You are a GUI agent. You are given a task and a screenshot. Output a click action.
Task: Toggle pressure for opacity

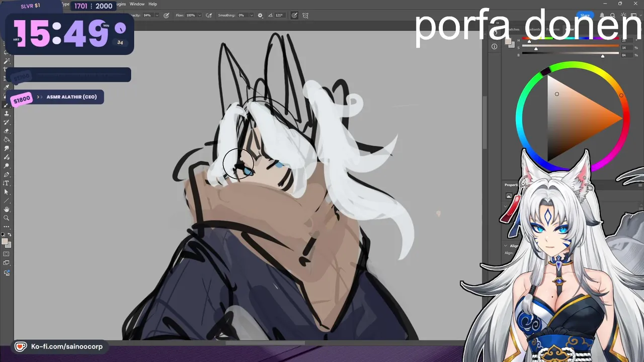[166, 16]
